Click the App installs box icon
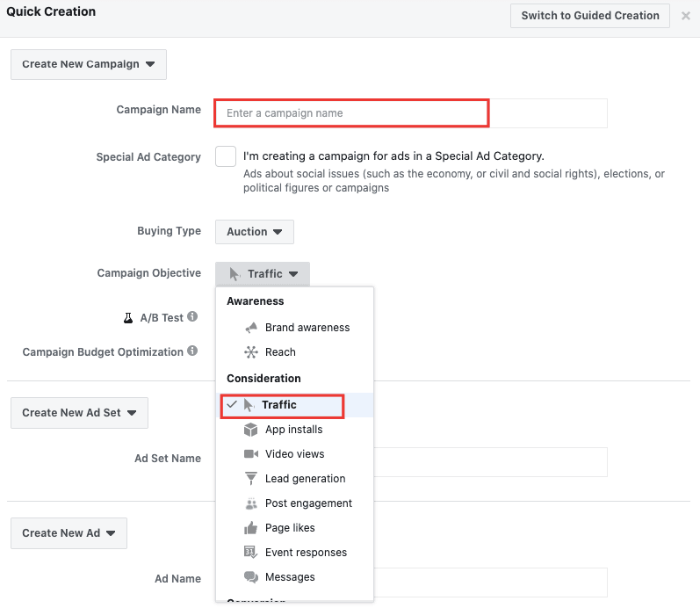The width and height of the screenshot is (700, 608). pos(251,430)
